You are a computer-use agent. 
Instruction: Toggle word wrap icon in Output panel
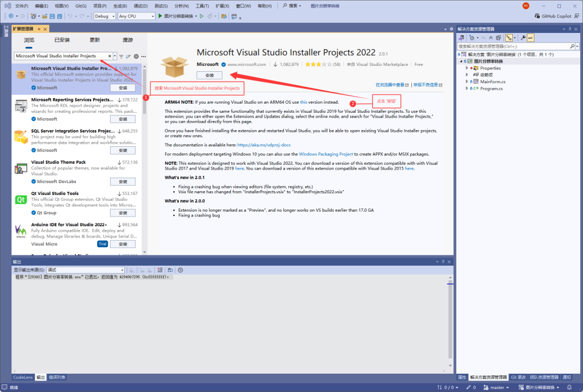point(170,270)
